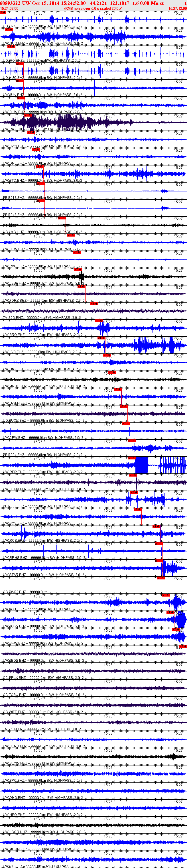Select the red pick flag on the NC LMC trace
The height and width of the screenshot is (868, 187).
62,218
